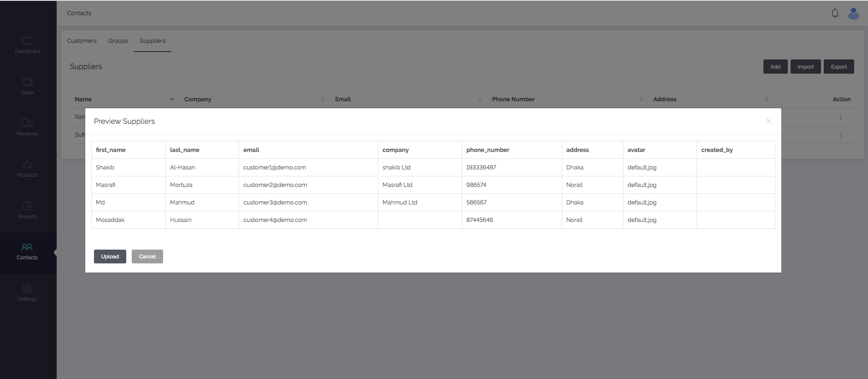Open the user profile avatar
868x379 pixels.
pyautogui.click(x=853, y=13)
